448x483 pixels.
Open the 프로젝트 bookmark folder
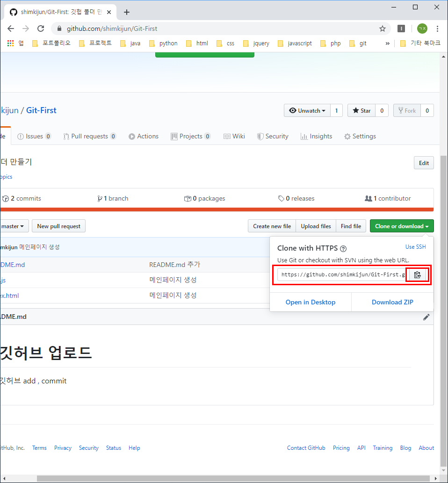point(95,43)
